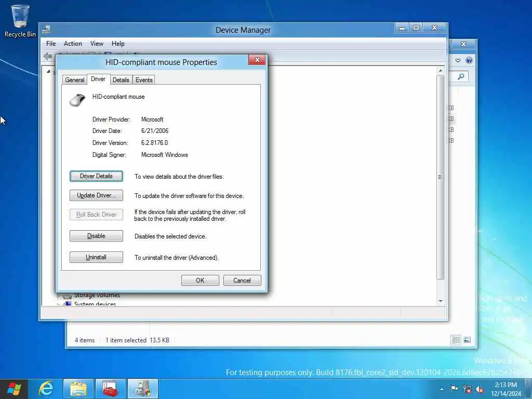Open the Action menu
This screenshot has height=399, width=532.
73,44
